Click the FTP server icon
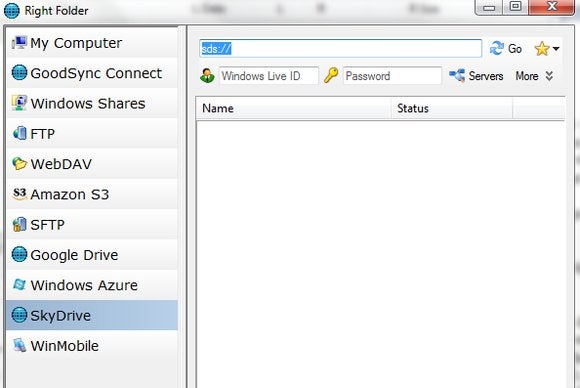This screenshot has height=388, width=580. 20,133
